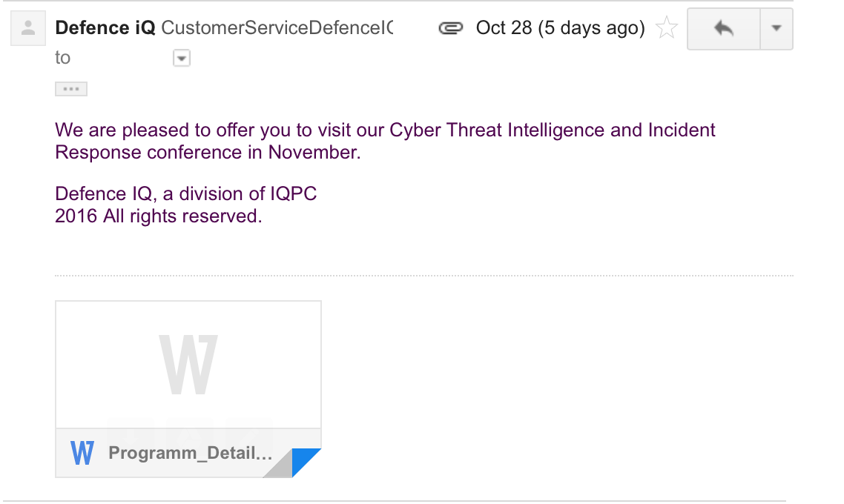This screenshot has width=844, height=504.
Task: Click the CustomerServiceDefenceIQ sender address
Action: click(277, 28)
